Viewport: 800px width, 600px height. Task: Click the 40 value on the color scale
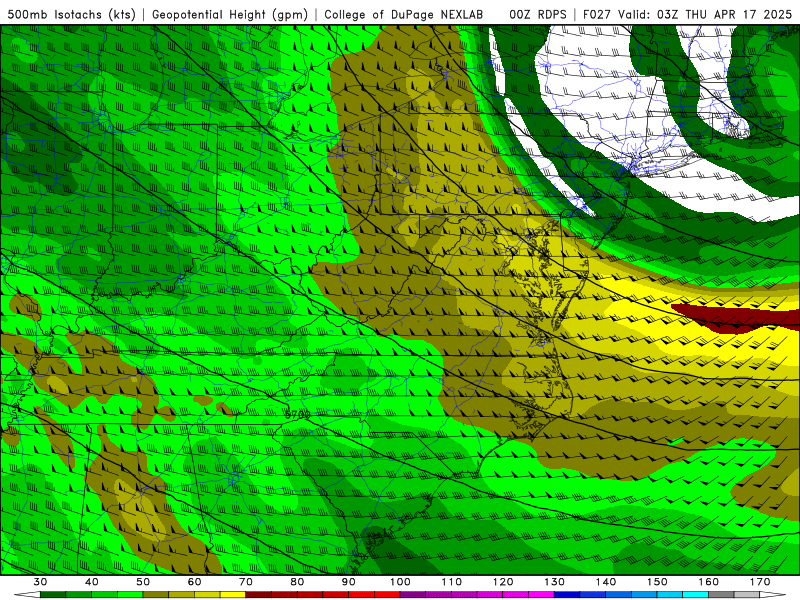[x=92, y=582]
